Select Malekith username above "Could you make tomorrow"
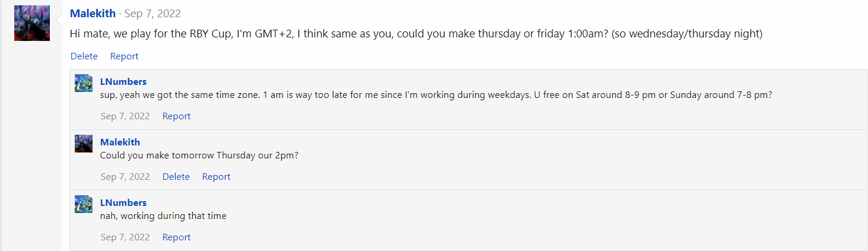This screenshot has height=251, width=868. point(120,142)
